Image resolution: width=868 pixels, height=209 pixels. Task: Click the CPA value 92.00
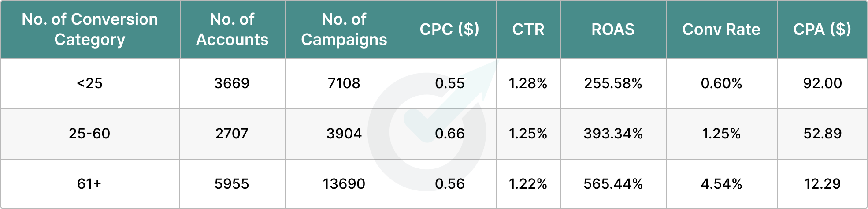(x=822, y=83)
